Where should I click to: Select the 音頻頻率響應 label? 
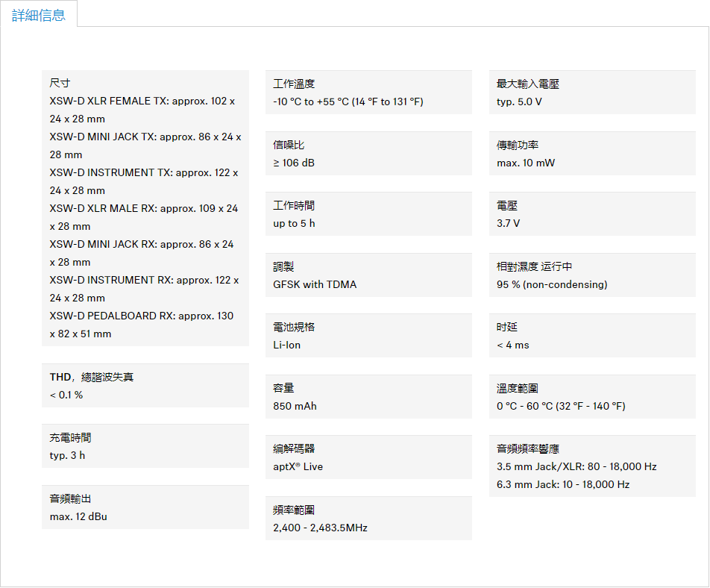(x=528, y=449)
